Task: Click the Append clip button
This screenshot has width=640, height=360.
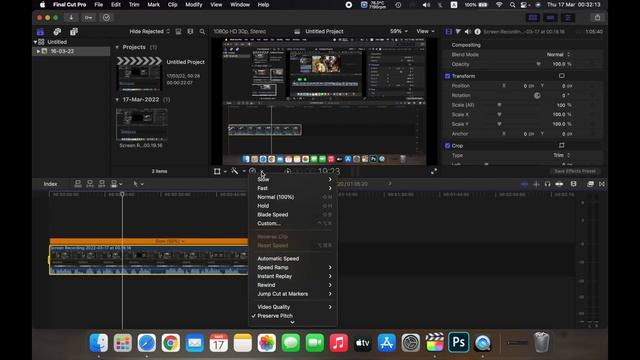Action: [x=102, y=184]
